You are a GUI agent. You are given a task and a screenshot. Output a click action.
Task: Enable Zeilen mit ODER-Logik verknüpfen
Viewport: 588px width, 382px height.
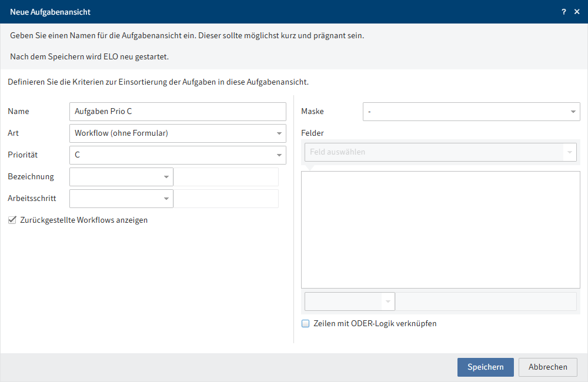(x=306, y=323)
